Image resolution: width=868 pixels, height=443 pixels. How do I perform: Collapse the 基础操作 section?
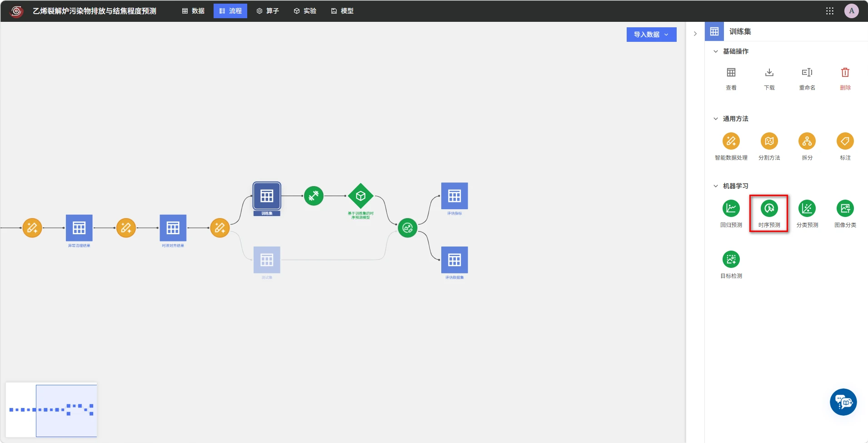pyautogui.click(x=716, y=51)
